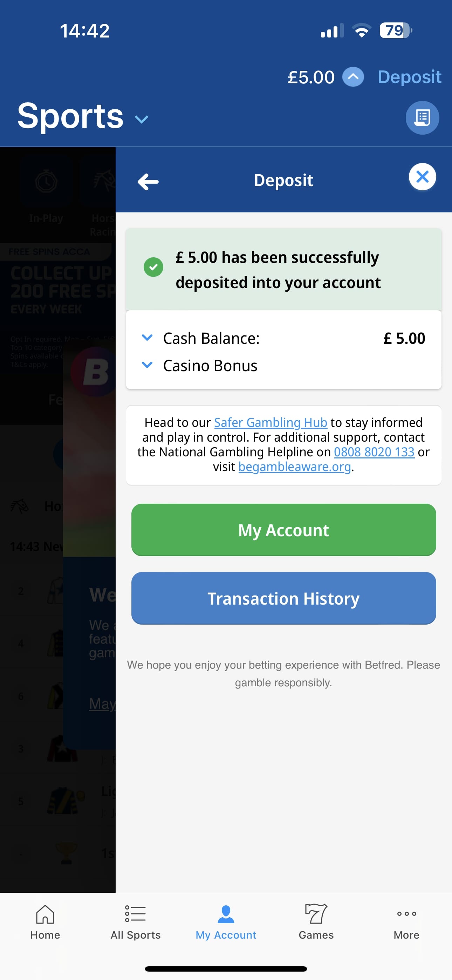Expand the Cash Balance details

[147, 338]
